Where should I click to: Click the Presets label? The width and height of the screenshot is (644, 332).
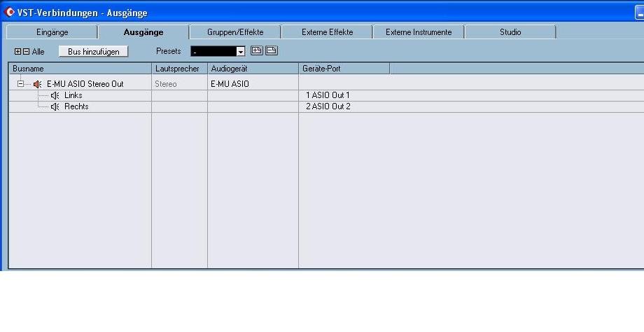169,51
